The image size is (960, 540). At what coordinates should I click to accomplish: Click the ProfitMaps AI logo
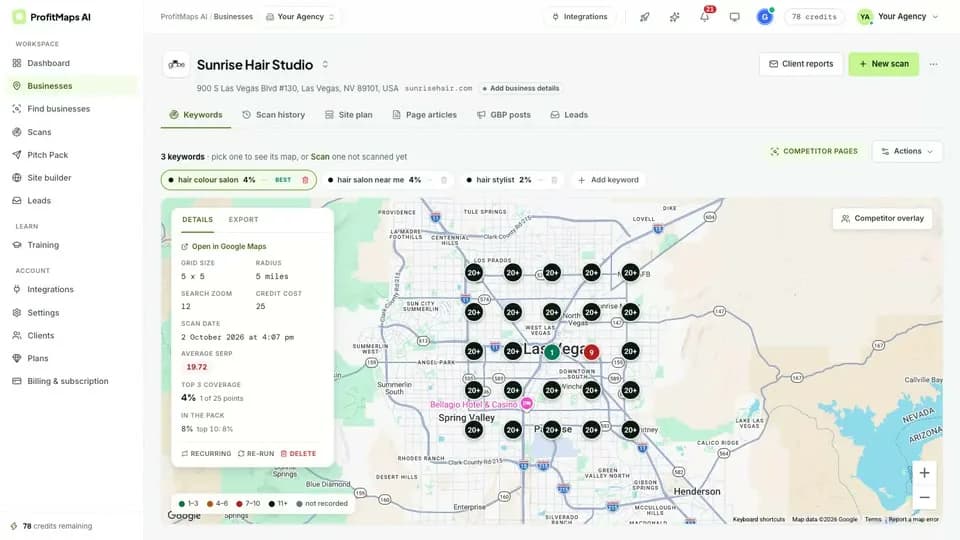(x=51, y=17)
